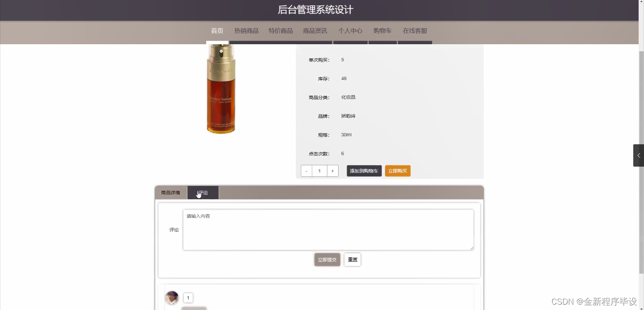
Task: Open the 特价商品 special offers section
Action: click(x=280, y=30)
